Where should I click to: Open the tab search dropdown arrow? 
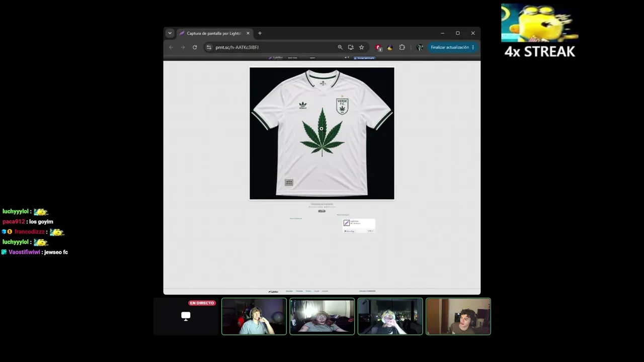coord(170,33)
